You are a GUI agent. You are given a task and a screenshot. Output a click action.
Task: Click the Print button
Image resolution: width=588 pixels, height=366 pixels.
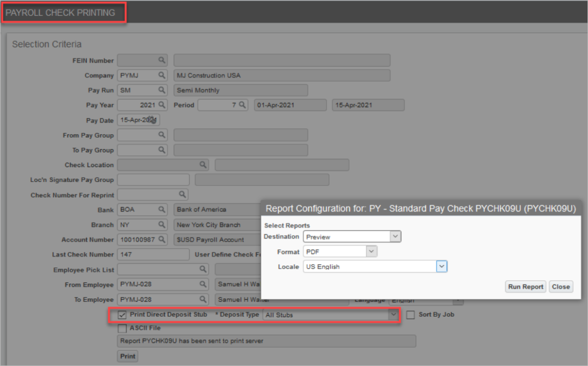(127, 356)
